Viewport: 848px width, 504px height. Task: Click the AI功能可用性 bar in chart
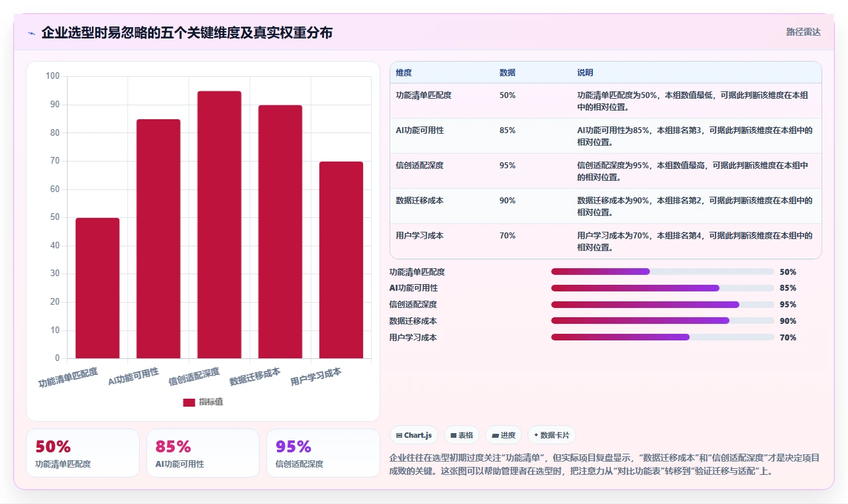pyautogui.click(x=158, y=239)
